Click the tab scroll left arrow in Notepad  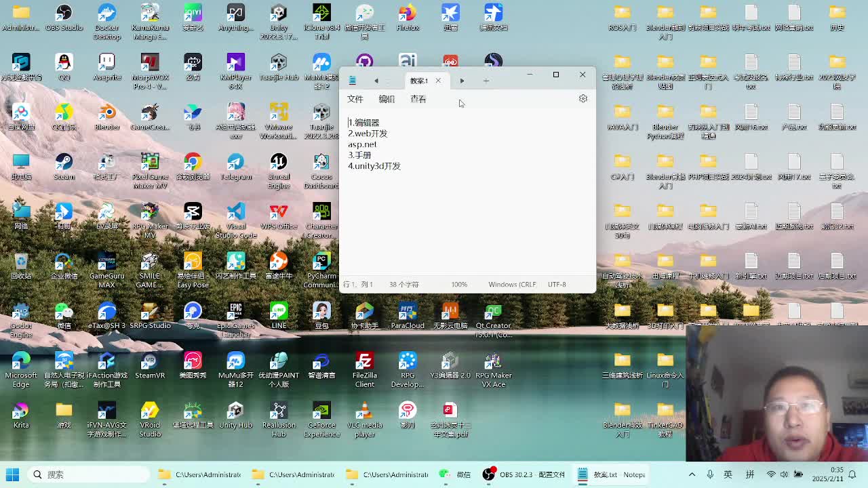[x=376, y=81]
